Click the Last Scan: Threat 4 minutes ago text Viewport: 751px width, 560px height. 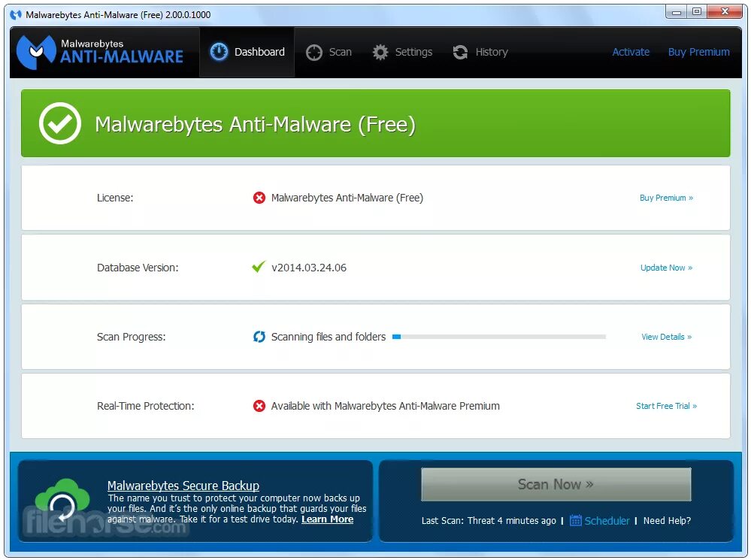click(489, 520)
